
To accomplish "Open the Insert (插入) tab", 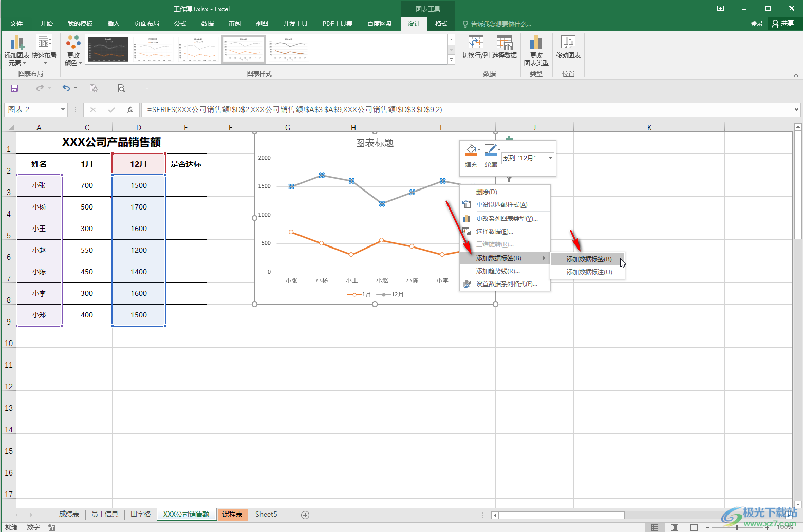I will 113,23.
